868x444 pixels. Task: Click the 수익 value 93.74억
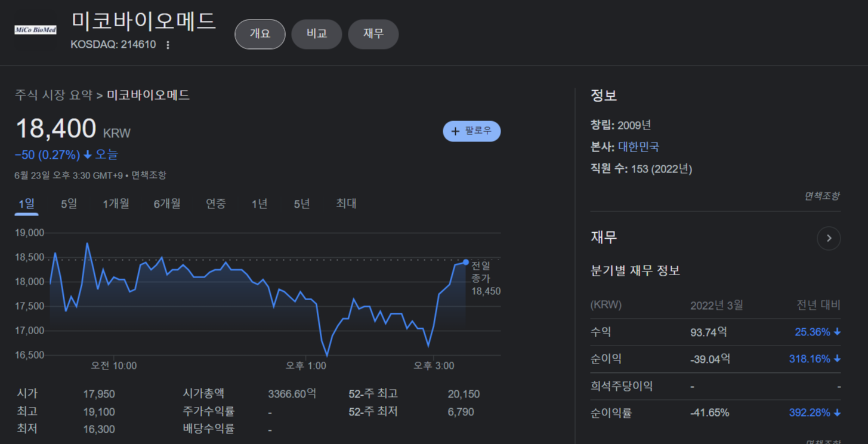[x=709, y=332]
